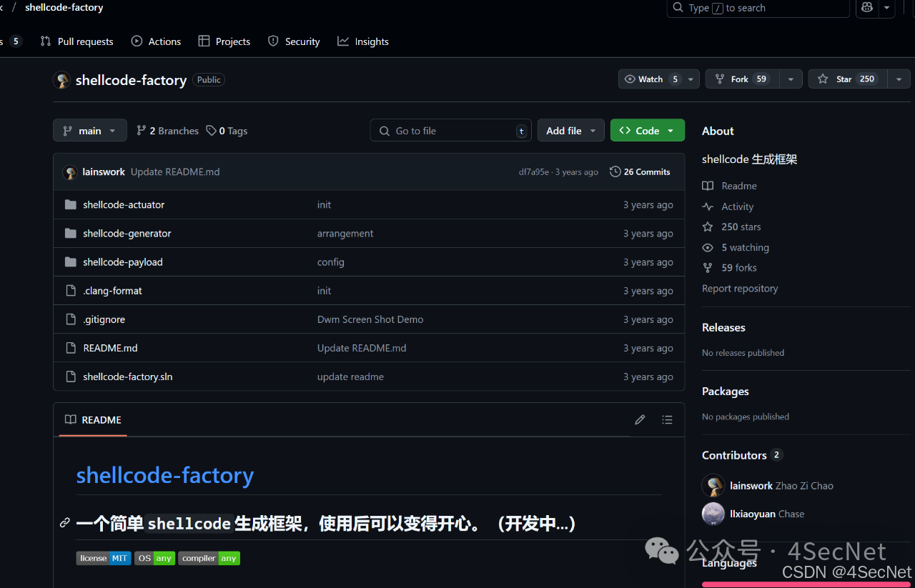Fork the repository with the Fork button
The width and height of the screenshot is (915, 588).
[x=742, y=79]
